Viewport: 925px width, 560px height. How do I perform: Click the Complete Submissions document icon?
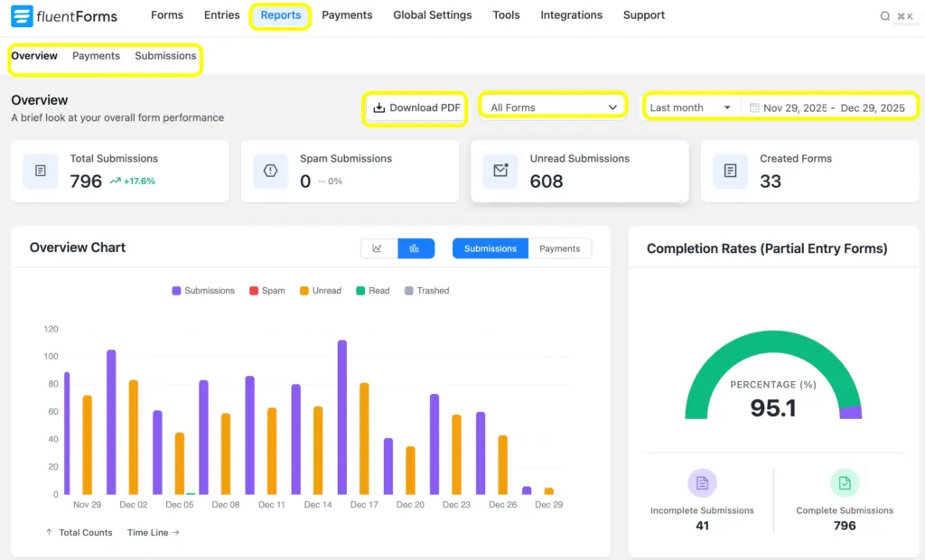coord(845,484)
